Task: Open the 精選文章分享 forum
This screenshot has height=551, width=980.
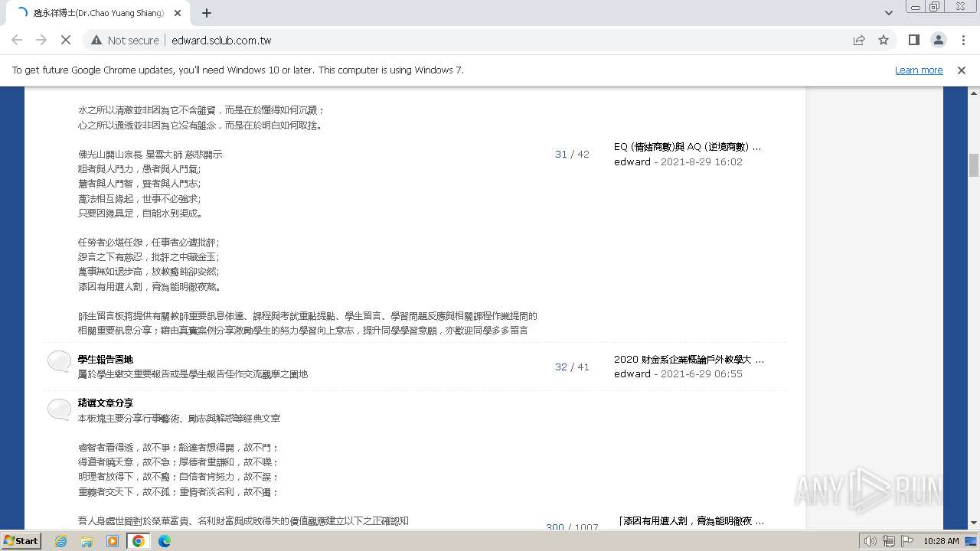Action: point(106,403)
